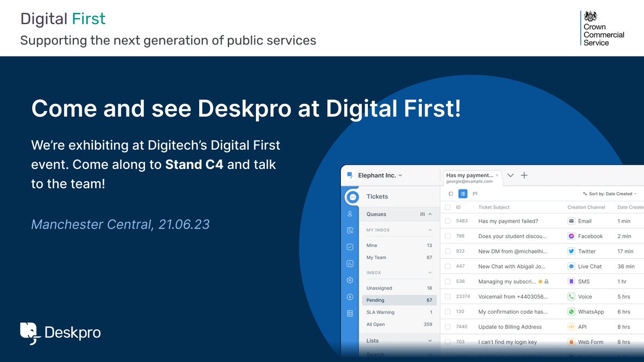
Task: Open the Elephant Inc. workspace dropdown
Action: coord(380,175)
